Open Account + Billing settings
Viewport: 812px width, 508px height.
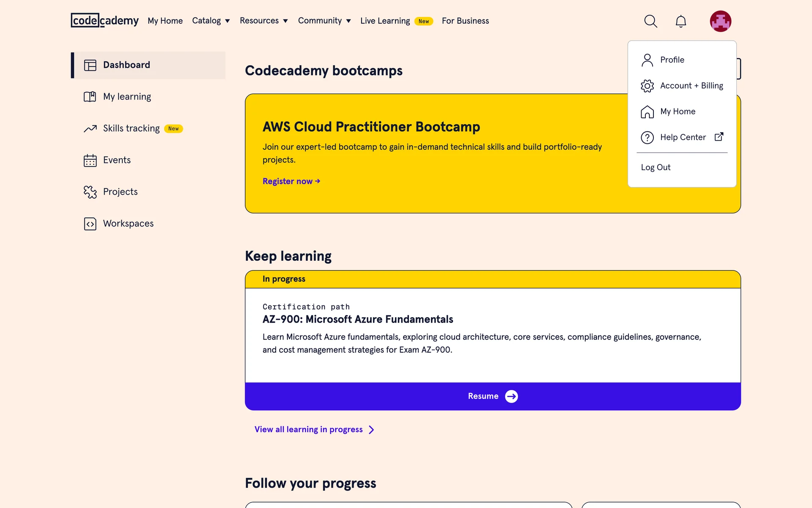[691, 86]
